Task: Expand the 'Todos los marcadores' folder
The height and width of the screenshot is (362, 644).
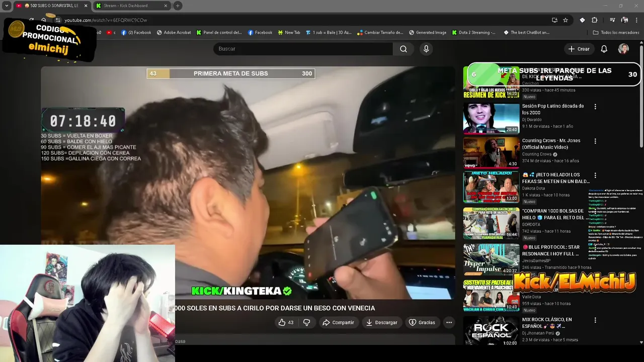Action: click(x=616, y=33)
